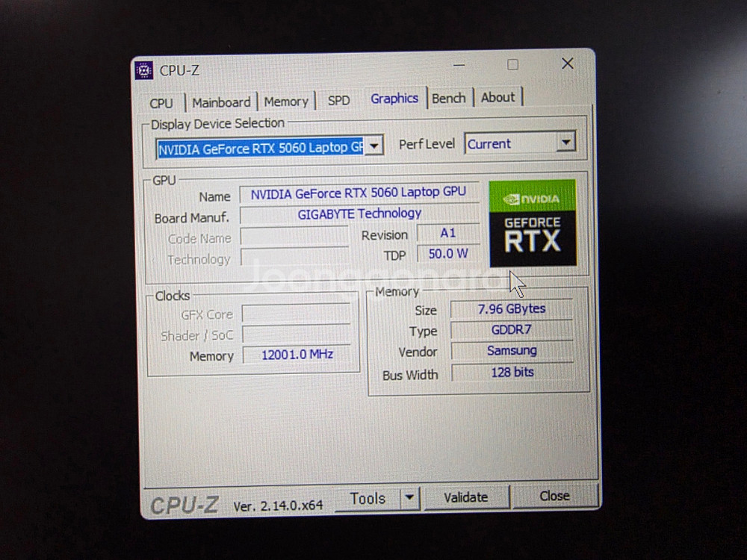Viewport: 747px width, 560px height.
Task: Click the 'Ver. 2.14.0.x64' version text
Action: [x=278, y=505]
